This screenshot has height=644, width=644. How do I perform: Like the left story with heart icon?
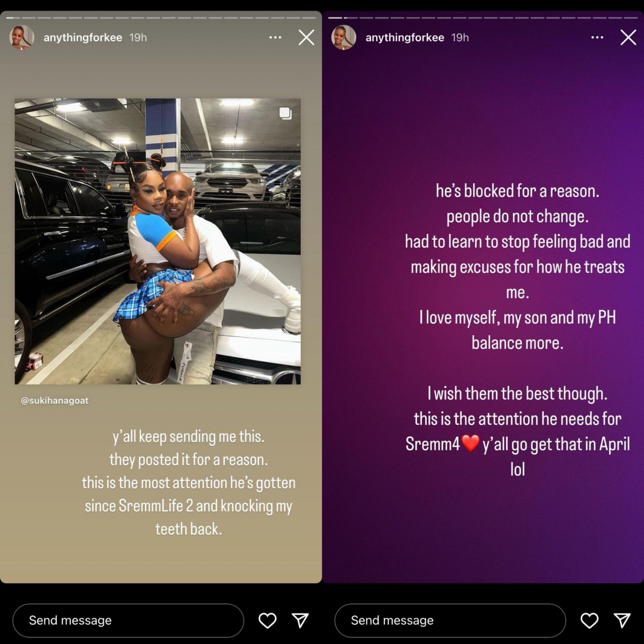(267, 620)
